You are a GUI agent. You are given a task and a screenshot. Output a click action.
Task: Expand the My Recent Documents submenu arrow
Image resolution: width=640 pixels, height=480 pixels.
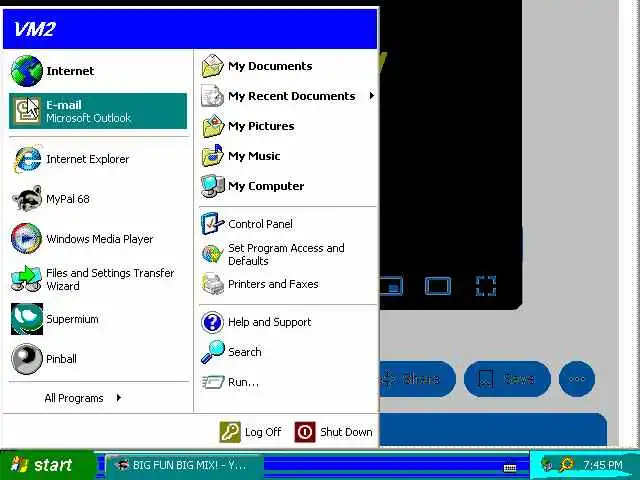(371, 96)
